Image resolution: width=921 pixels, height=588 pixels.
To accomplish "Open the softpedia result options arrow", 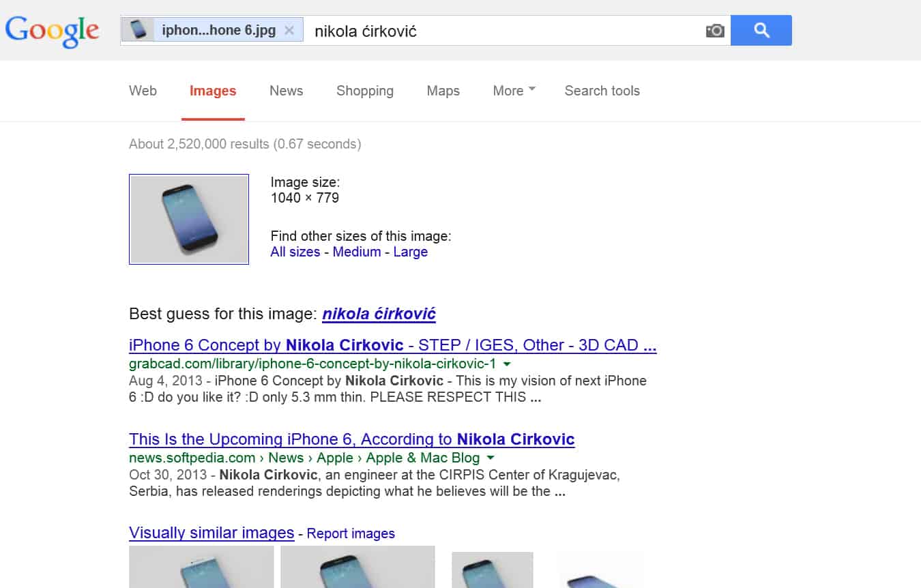I will click(491, 458).
